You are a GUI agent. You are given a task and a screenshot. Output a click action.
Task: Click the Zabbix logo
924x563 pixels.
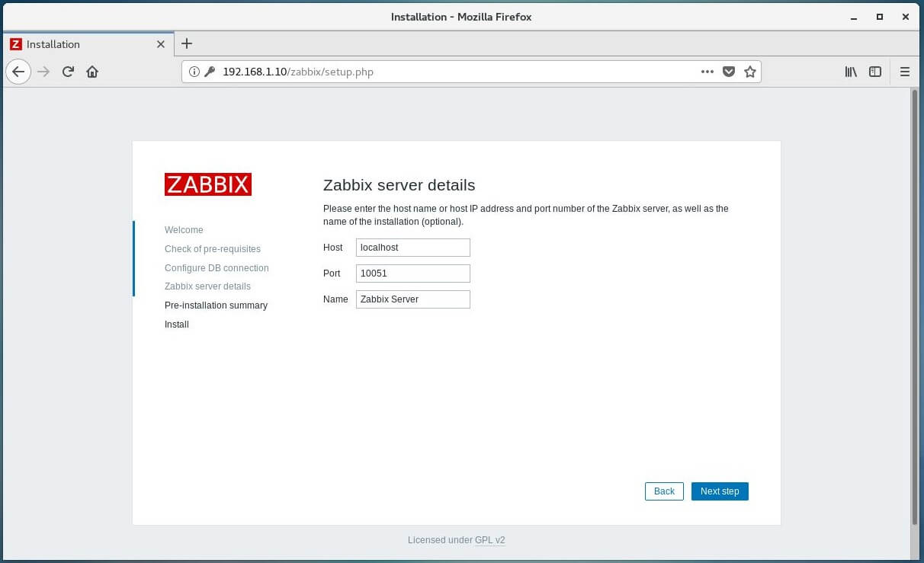pos(207,184)
